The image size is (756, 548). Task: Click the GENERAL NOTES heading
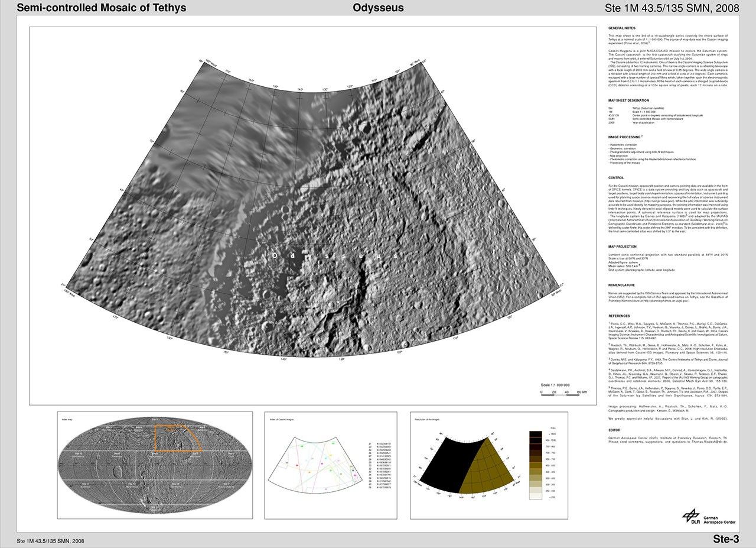pyautogui.click(x=622, y=28)
